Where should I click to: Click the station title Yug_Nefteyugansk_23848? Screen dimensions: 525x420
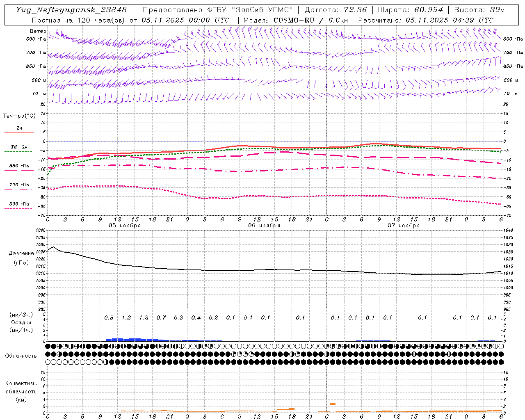71,10
